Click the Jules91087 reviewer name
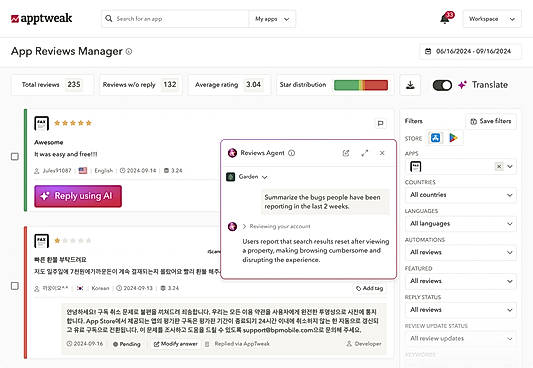This screenshot has height=368, width=533. pos(57,171)
